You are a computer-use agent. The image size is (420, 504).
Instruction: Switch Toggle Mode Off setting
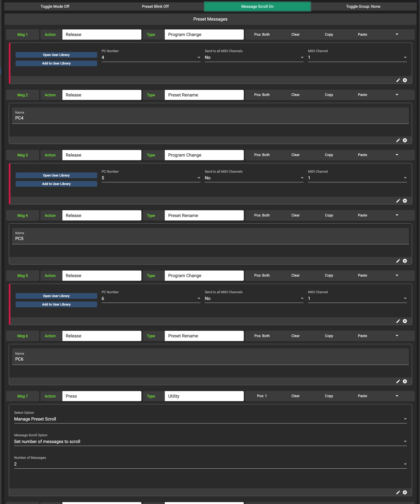coord(55,6)
